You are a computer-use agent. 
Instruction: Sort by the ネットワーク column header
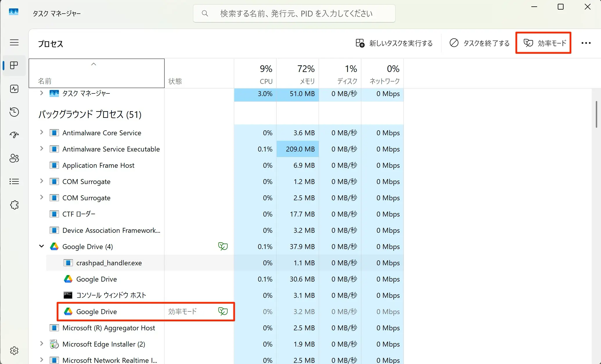pyautogui.click(x=382, y=73)
